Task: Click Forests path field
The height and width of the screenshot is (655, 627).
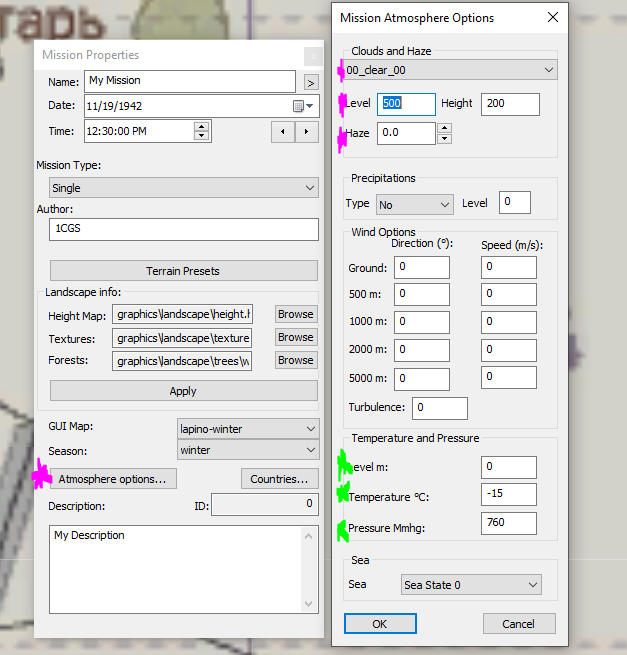Action: point(182,361)
